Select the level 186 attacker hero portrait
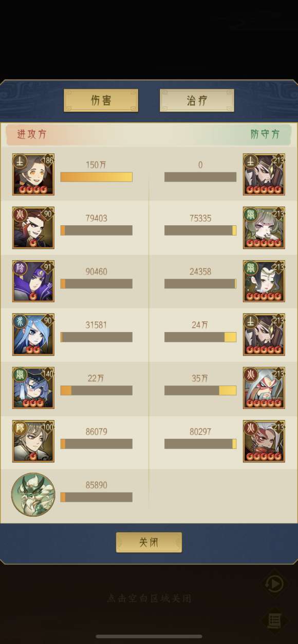 (x=33, y=174)
